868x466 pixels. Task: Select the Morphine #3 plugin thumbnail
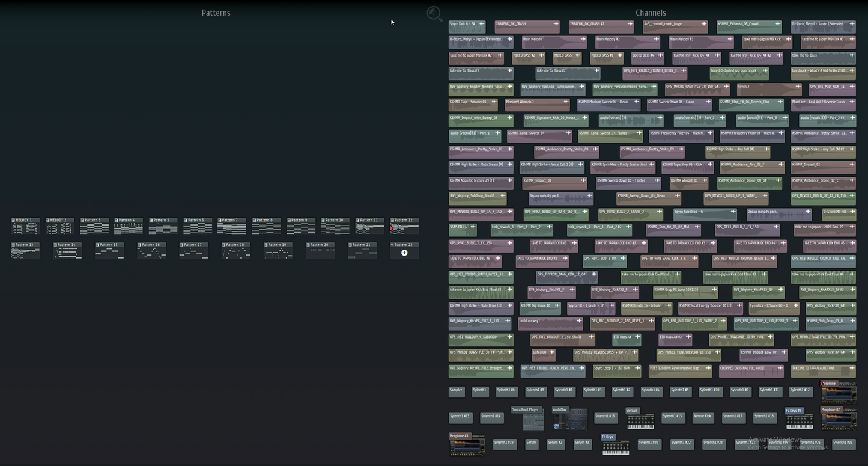(467, 446)
